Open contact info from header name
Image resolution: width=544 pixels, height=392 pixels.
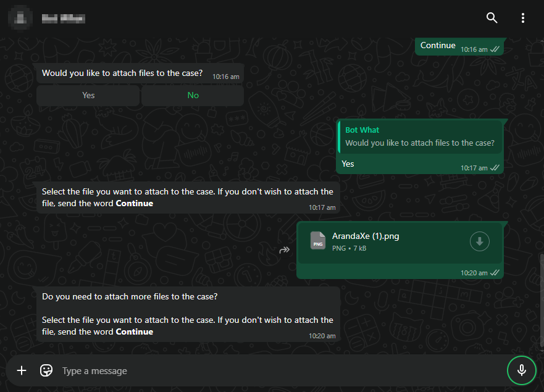point(64,19)
